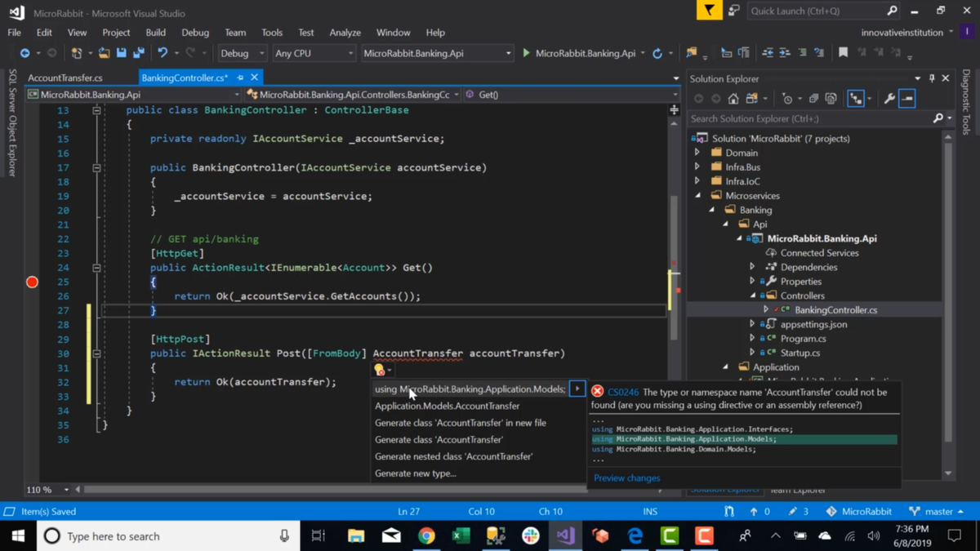Click the MicroRabbit repository in status bar

click(859, 511)
